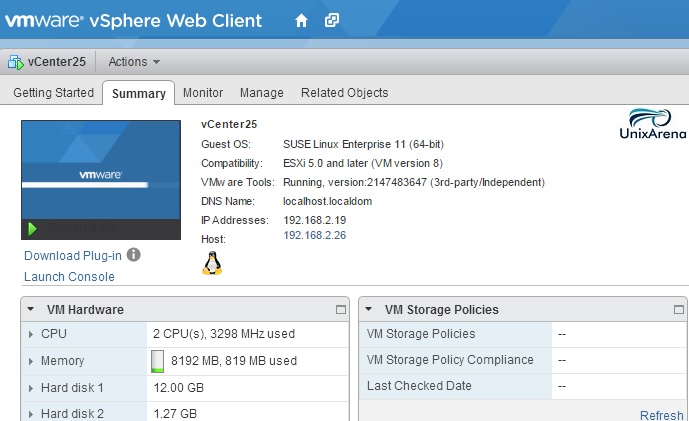Click the Linux penguin guest OS icon

click(212, 263)
